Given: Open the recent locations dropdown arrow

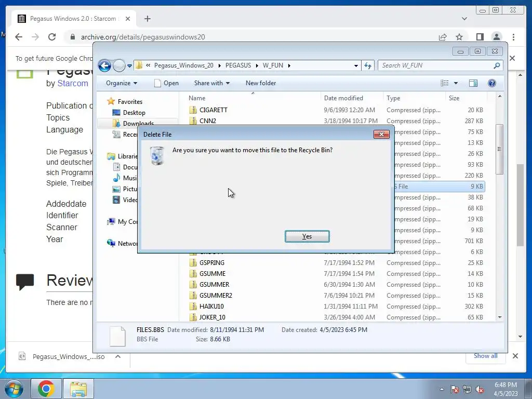Looking at the screenshot, I should pos(129,66).
